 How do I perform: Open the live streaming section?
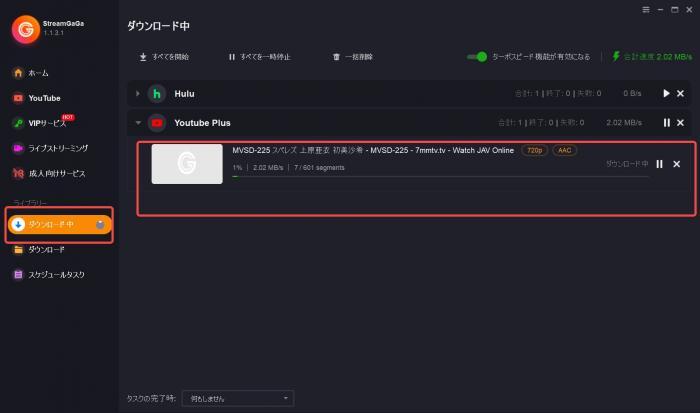[50, 148]
